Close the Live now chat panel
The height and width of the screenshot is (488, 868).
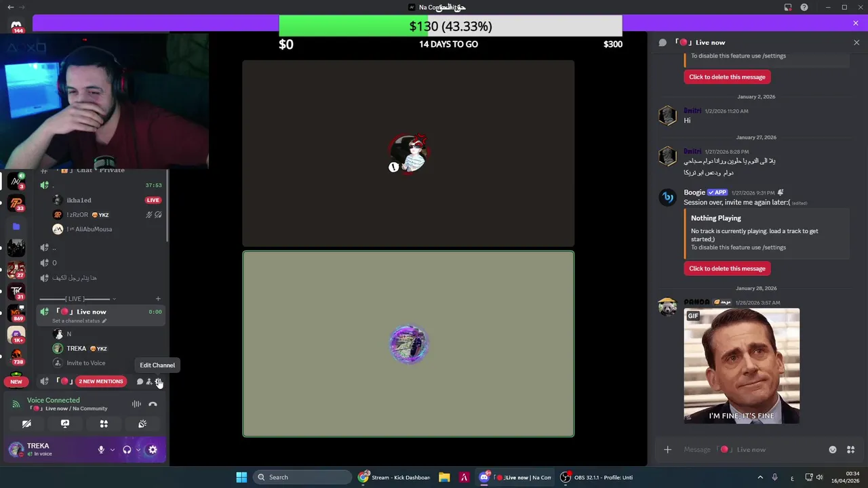tap(856, 42)
